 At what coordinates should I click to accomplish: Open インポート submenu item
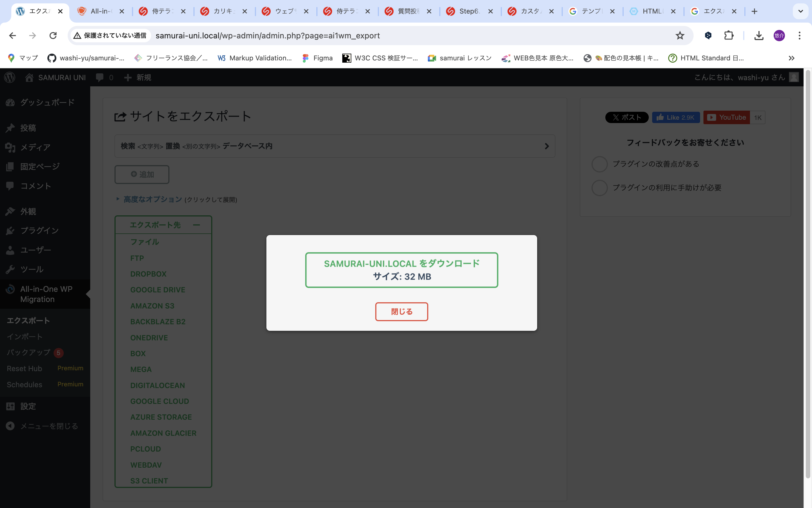click(25, 337)
